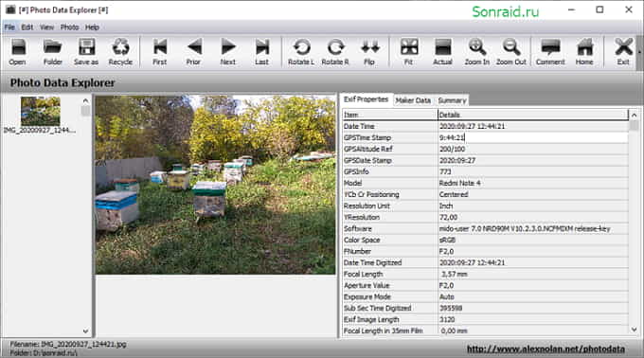Open the File menu

tap(9, 27)
